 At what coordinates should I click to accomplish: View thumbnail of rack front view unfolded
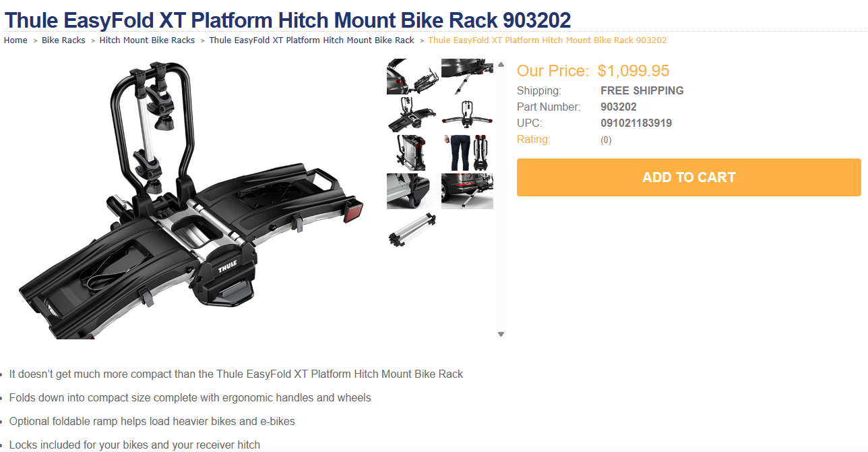[x=467, y=115]
